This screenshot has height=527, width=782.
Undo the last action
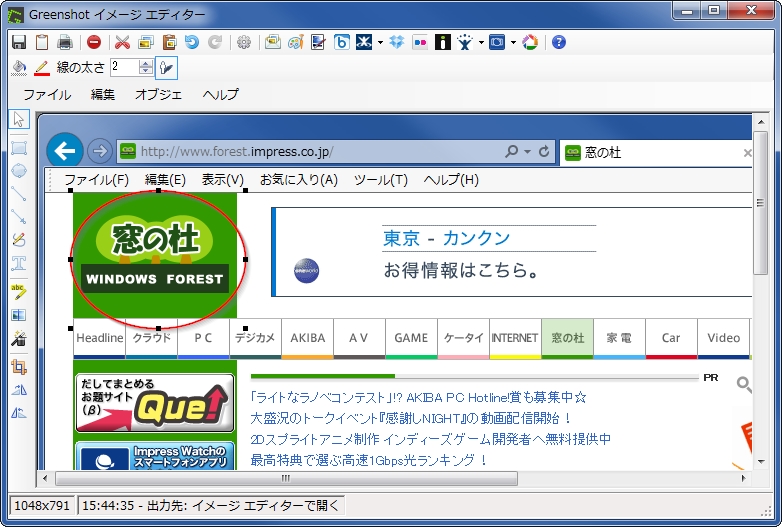coord(192,42)
